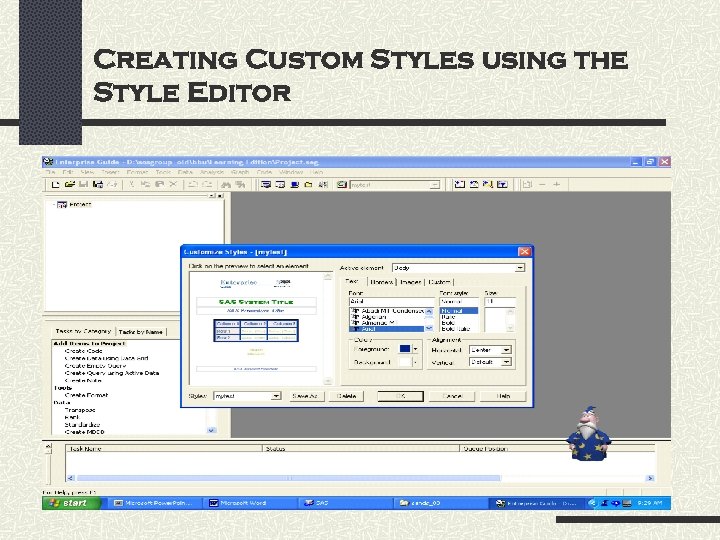
Task: Close the Customize Styles dialog
Action: 524,252
